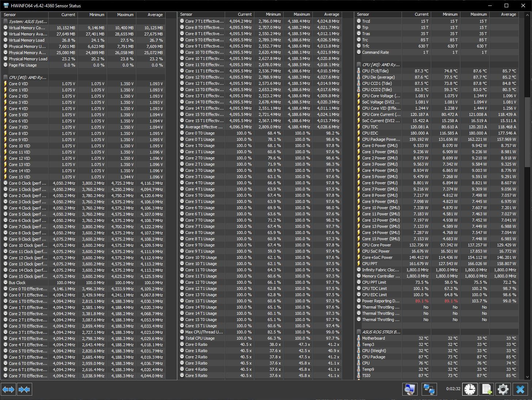
Task: Click thermometer icon beside Motherboard row
Action: coord(359,338)
